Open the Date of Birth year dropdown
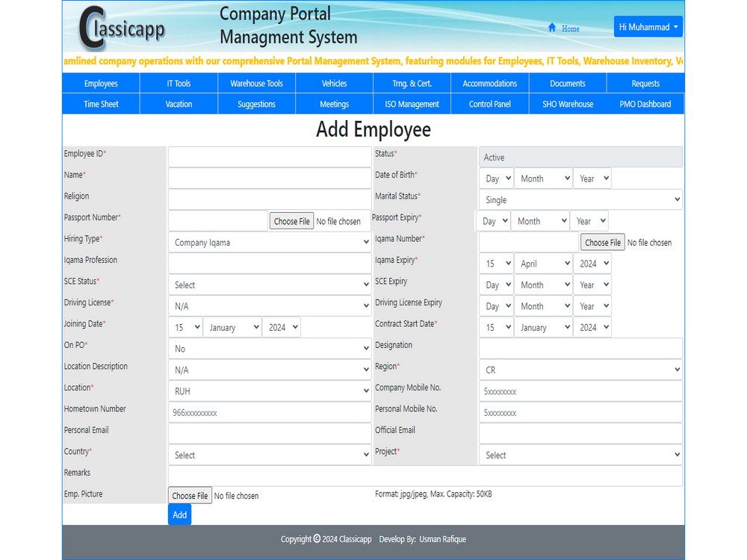The width and height of the screenshot is (747, 560). tap(592, 178)
